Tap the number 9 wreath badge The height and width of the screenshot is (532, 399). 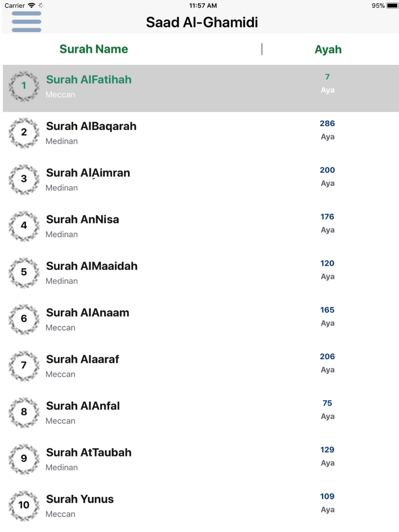(24, 459)
